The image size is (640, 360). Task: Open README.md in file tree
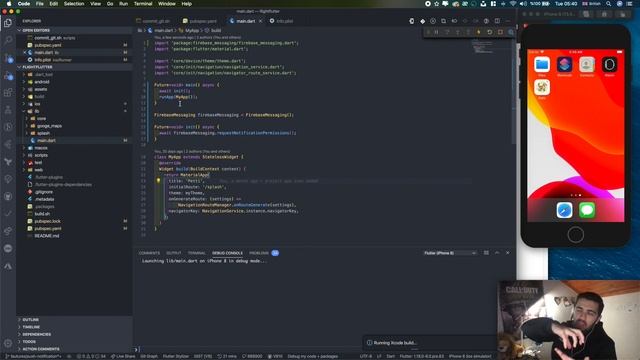47,236
